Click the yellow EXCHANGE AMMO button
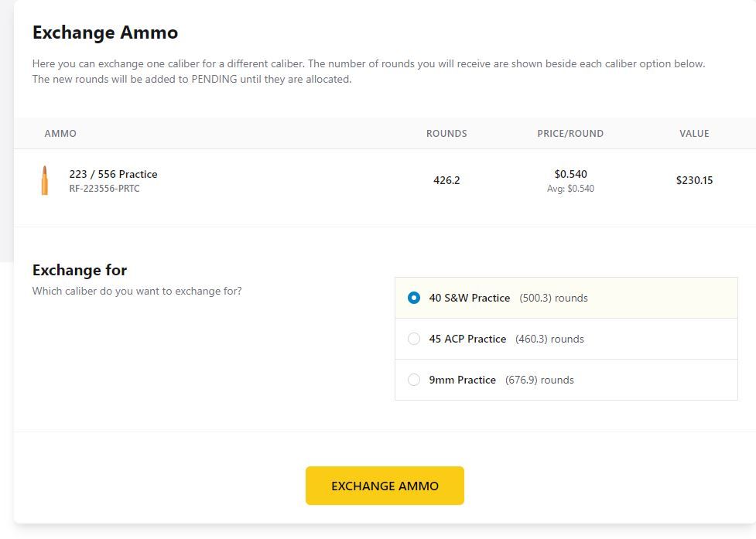 [385, 486]
